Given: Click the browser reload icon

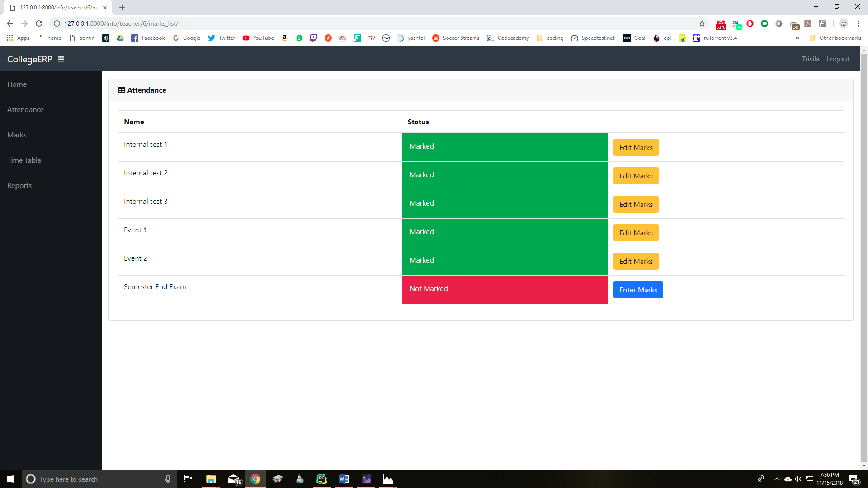Looking at the screenshot, I should pos(39,23).
